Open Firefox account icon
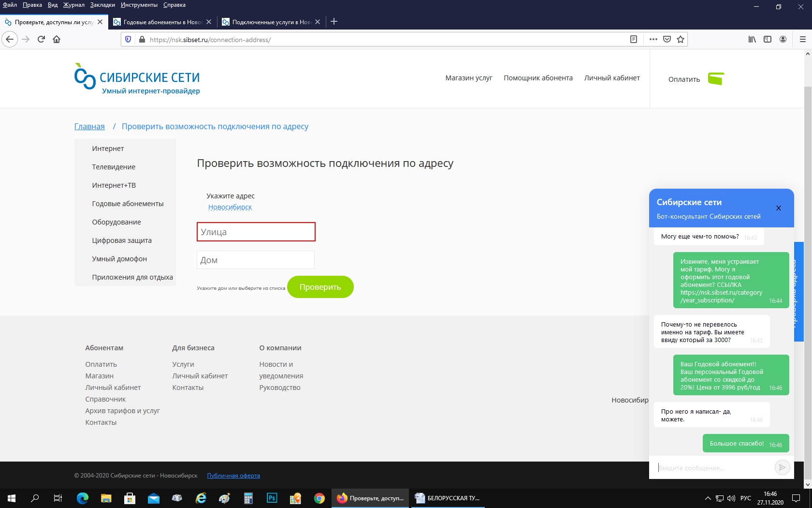The height and width of the screenshot is (508, 812). coord(783,39)
